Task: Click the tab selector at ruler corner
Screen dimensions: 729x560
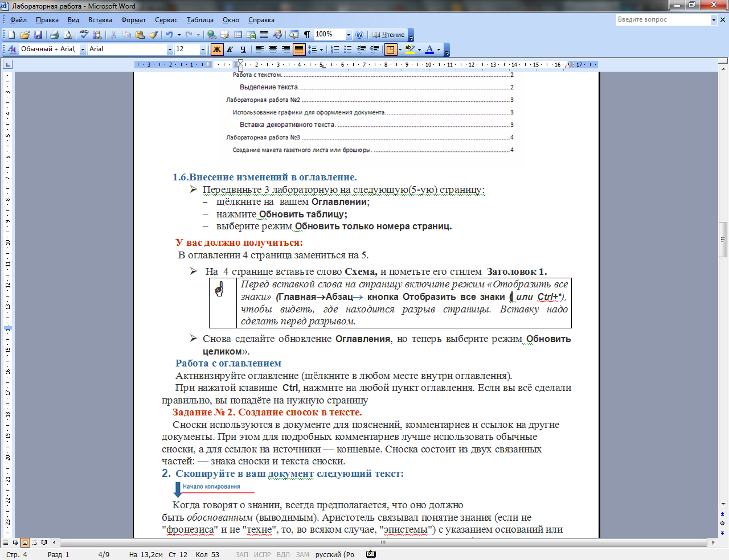Action: point(7,65)
